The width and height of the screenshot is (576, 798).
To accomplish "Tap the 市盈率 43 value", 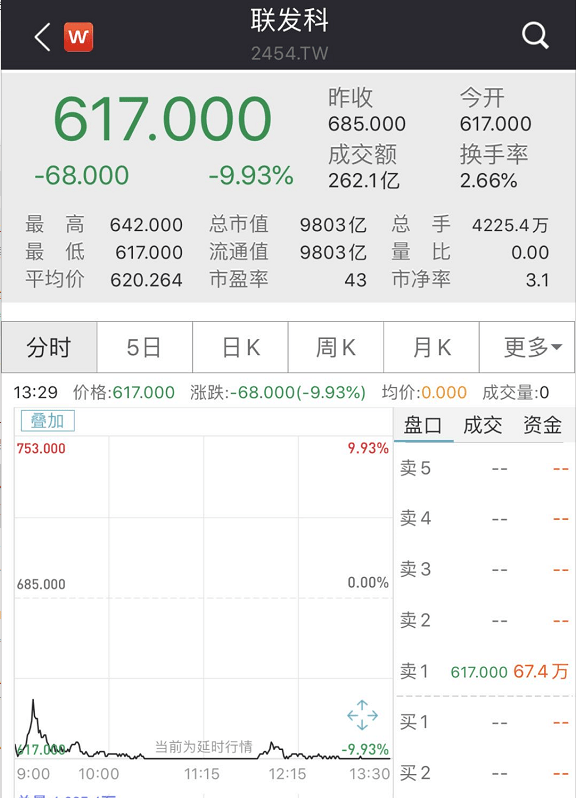I will click(x=355, y=279).
